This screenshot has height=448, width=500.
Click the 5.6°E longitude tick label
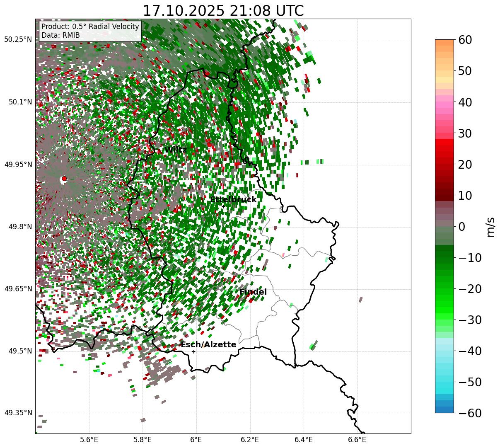[89, 439]
